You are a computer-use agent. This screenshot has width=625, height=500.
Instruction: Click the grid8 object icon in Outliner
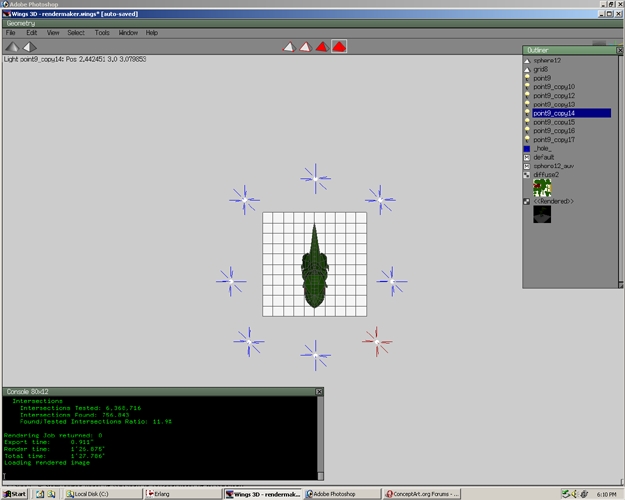coord(527,69)
